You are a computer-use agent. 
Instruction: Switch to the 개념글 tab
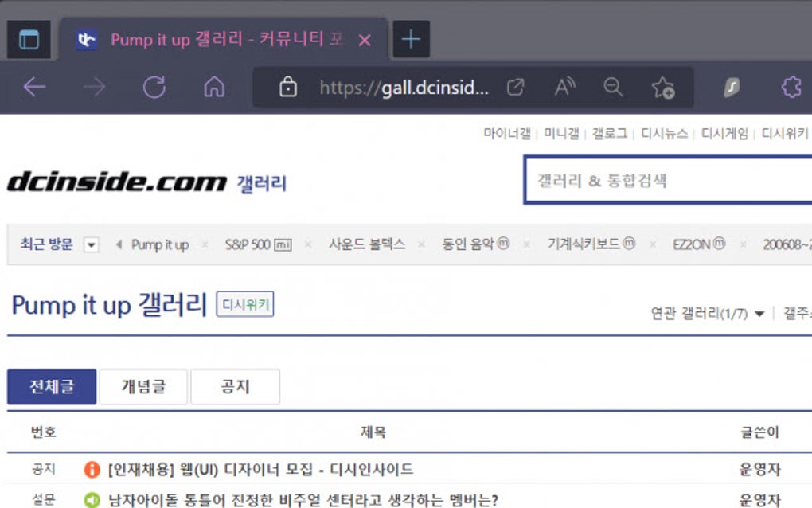click(143, 387)
